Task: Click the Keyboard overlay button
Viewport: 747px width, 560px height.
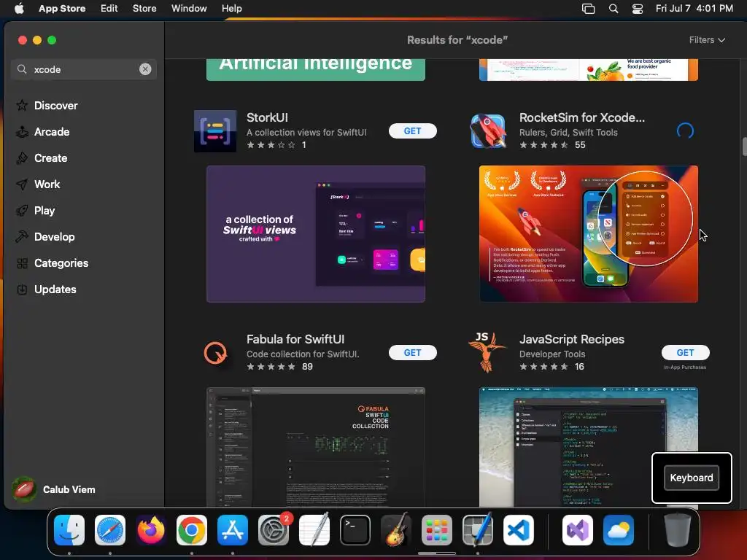Action: [692, 478]
